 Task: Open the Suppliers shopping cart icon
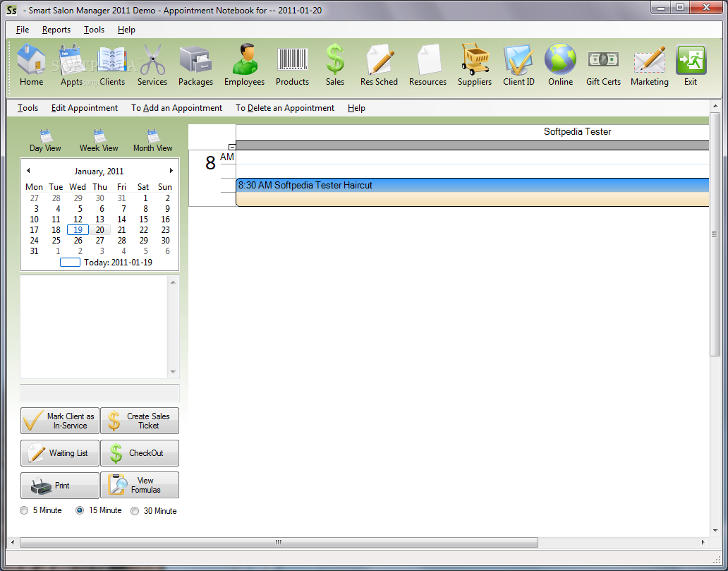click(475, 65)
